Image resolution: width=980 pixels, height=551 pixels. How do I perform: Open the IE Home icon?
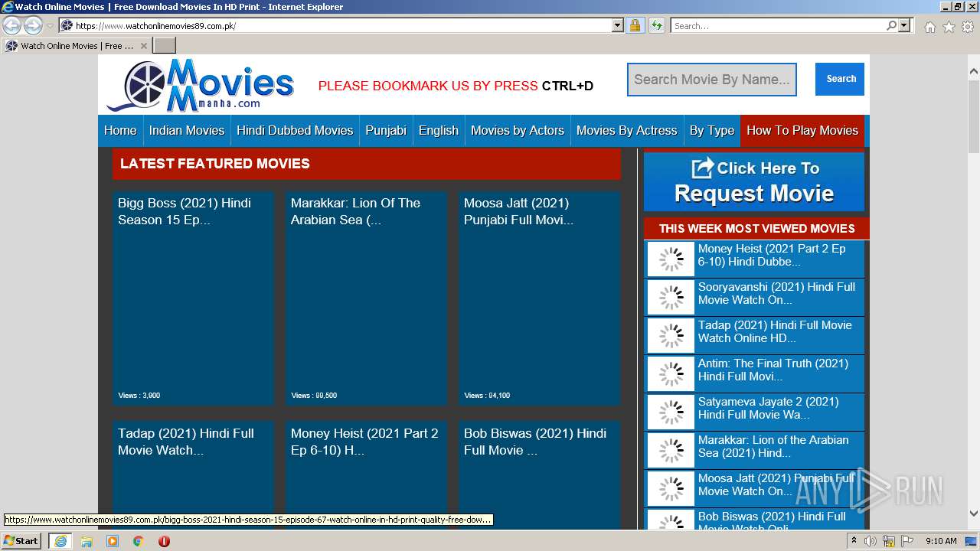click(x=929, y=27)
